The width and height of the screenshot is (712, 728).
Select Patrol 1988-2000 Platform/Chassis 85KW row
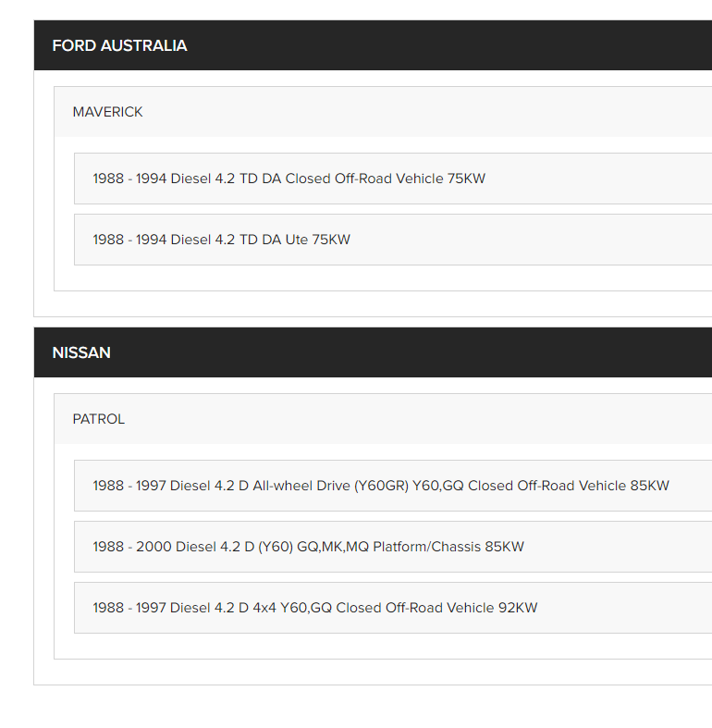pyautogui.click(x=308, y=547)
